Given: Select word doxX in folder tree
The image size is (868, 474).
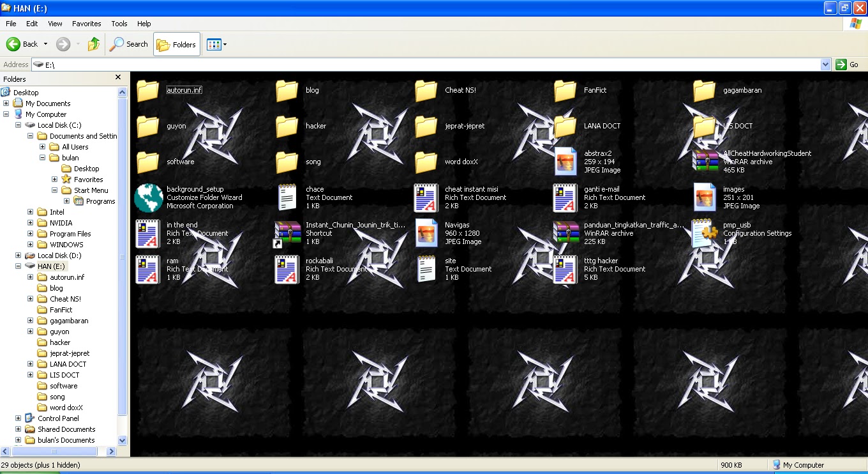Looking at the screenshot, I should (x=66, y=408).
